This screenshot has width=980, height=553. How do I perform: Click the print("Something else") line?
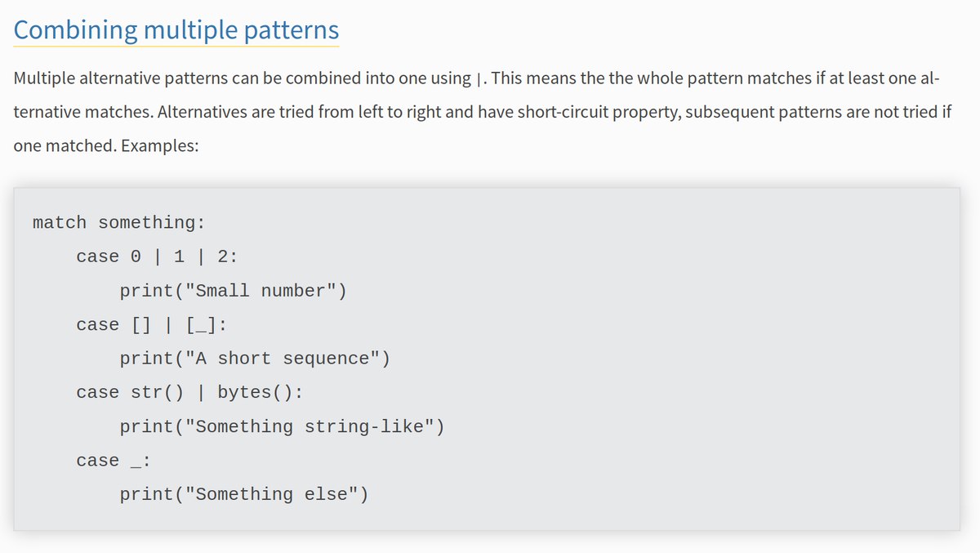(x=244, y=494)
